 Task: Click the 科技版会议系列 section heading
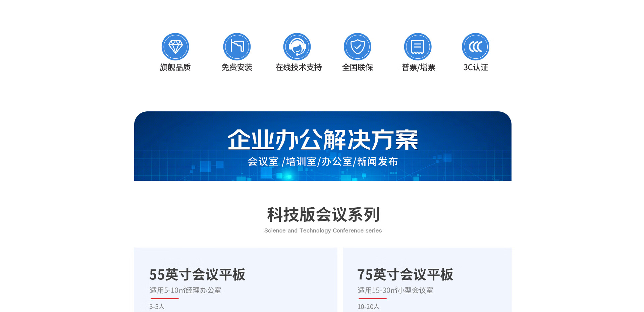[x=323, y=215]
